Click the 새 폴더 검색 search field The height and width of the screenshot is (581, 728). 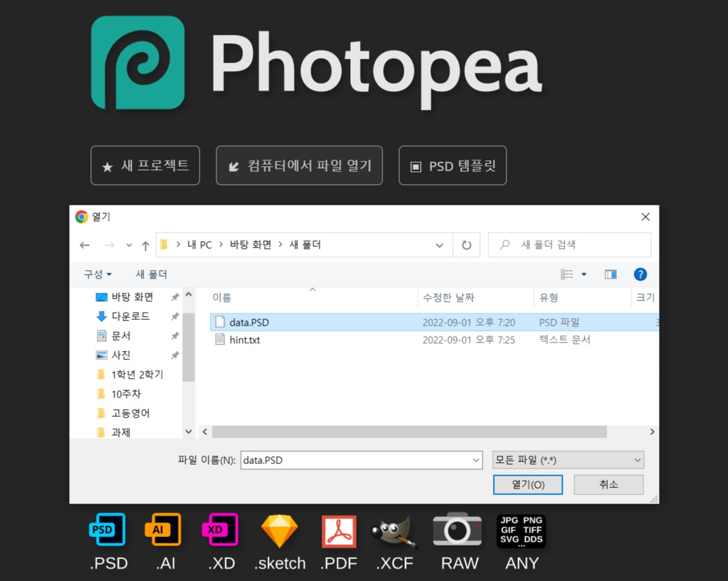tap(570, 245)
